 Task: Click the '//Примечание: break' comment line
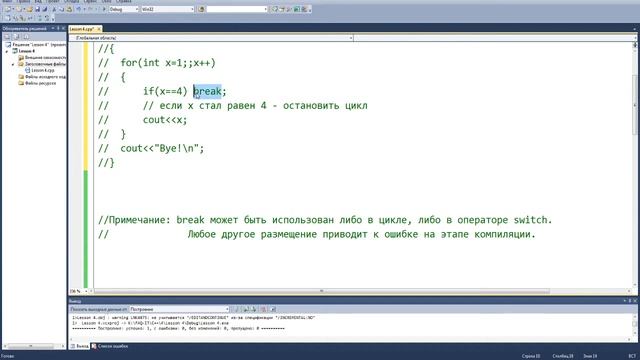325,220
